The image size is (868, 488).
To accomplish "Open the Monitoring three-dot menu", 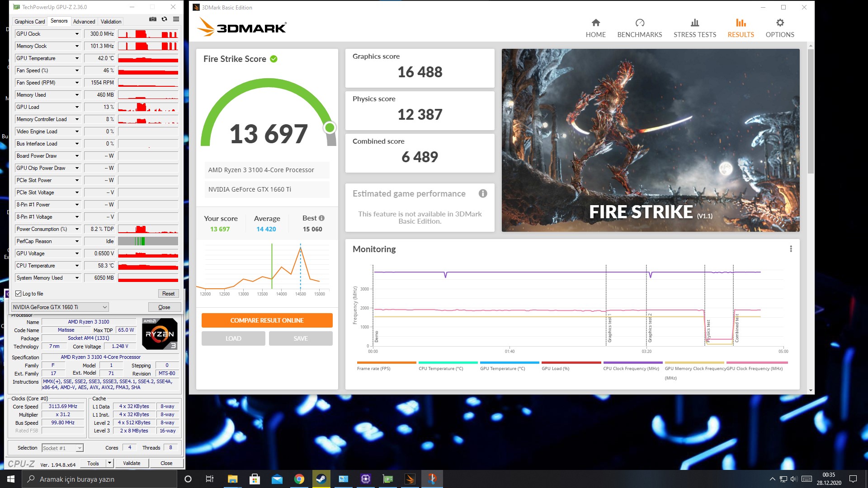I will click(791, 249).
